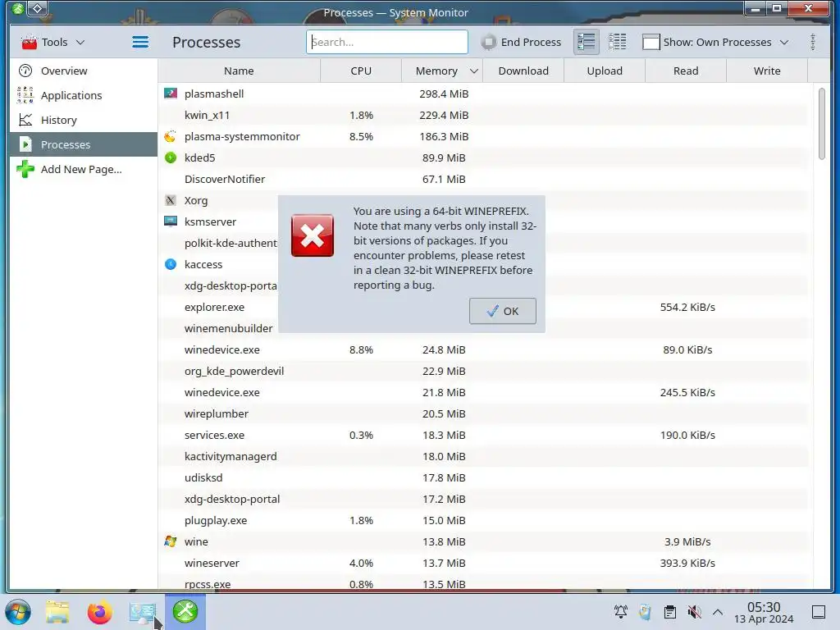Screen dimensions: 840x630
Task: Expand the hidden system tray icons
Action: coord(718,612)
